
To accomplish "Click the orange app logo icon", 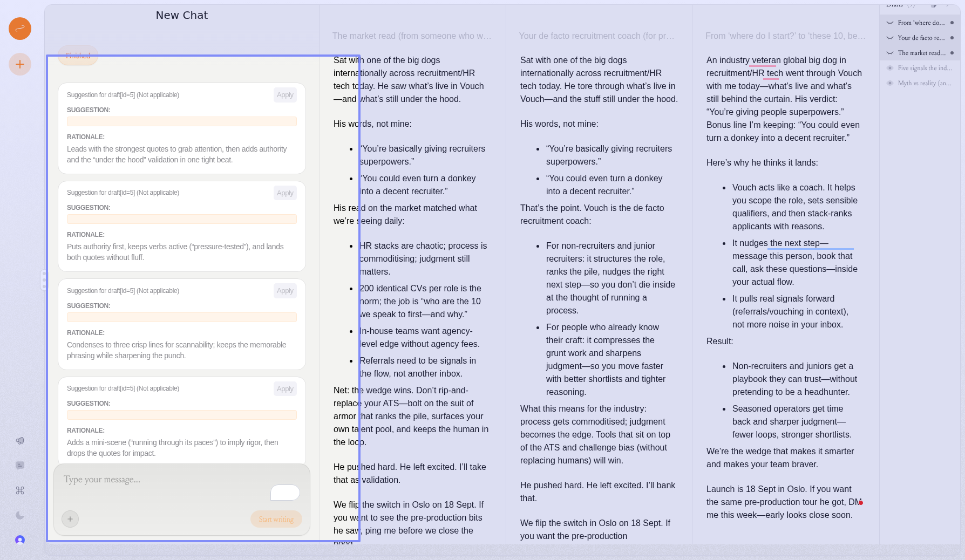I will click(20, 29).
